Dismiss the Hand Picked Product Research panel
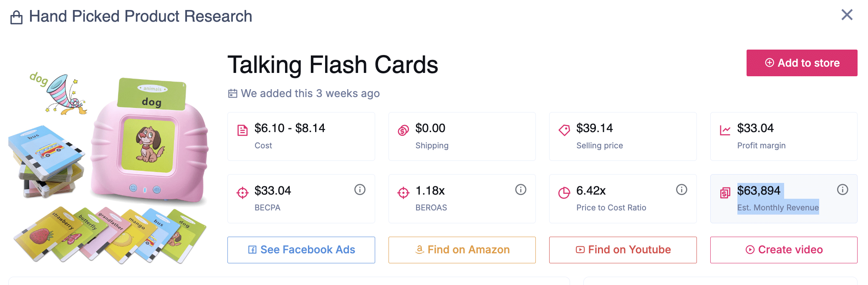 [847, 15]
